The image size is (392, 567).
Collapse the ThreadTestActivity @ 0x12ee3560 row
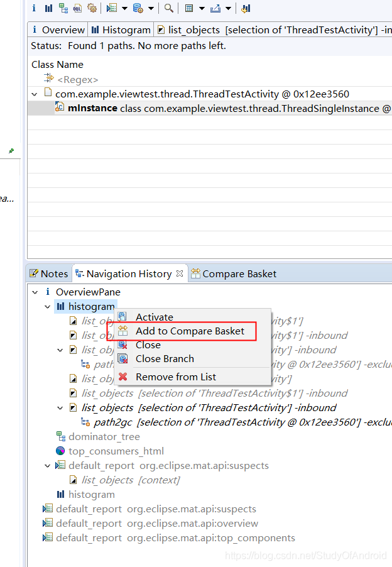coord(35,94)
